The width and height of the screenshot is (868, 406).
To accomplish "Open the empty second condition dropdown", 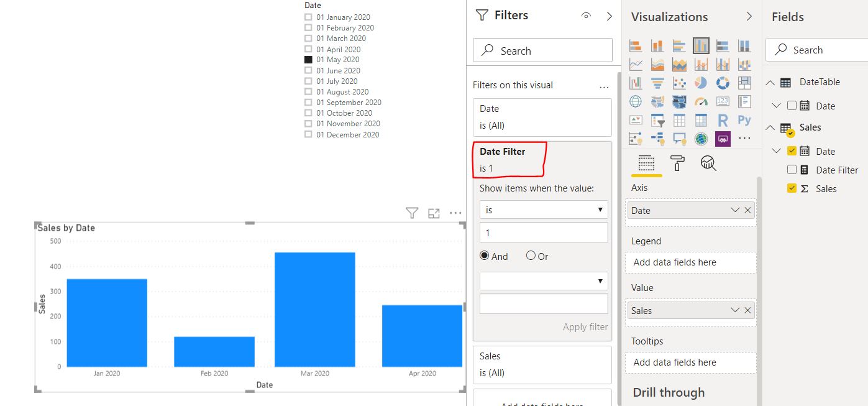I will tap(544, 281).
